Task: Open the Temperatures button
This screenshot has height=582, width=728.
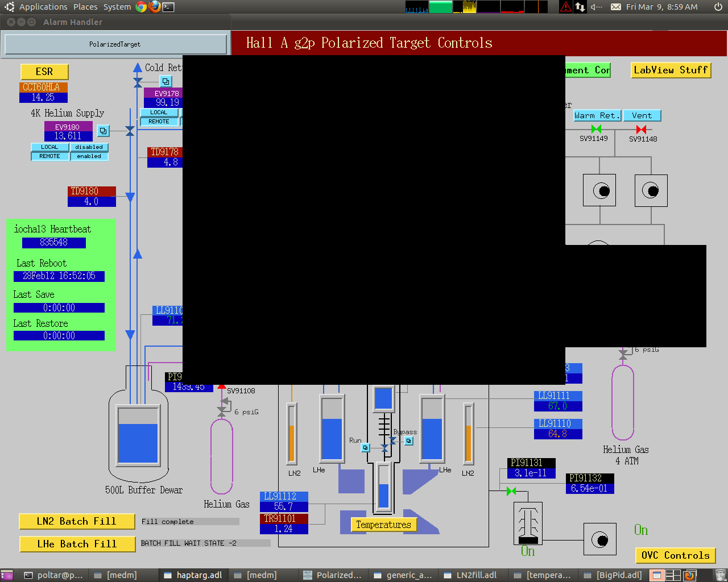Action: pos(384,525)
